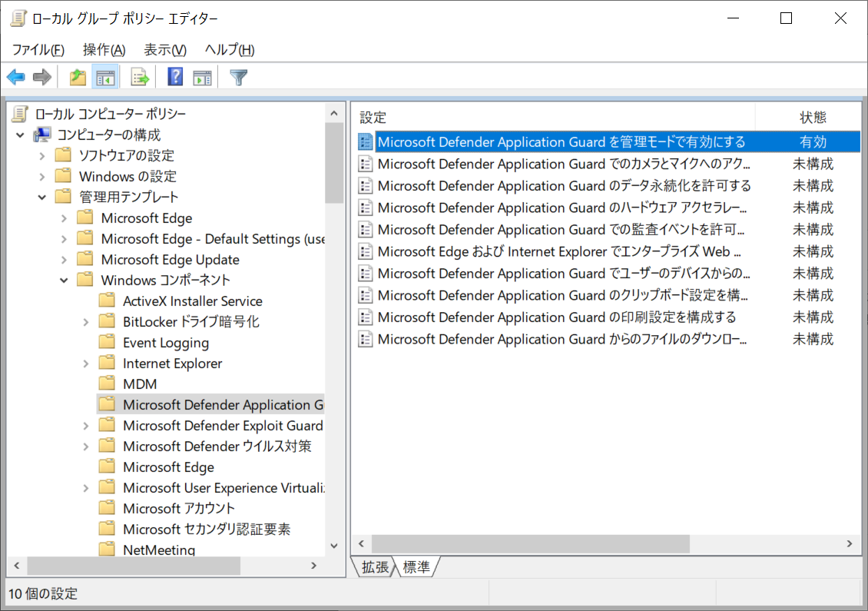Click the settings list horizontal scrollbar thumb

click(x=530, y=544)
